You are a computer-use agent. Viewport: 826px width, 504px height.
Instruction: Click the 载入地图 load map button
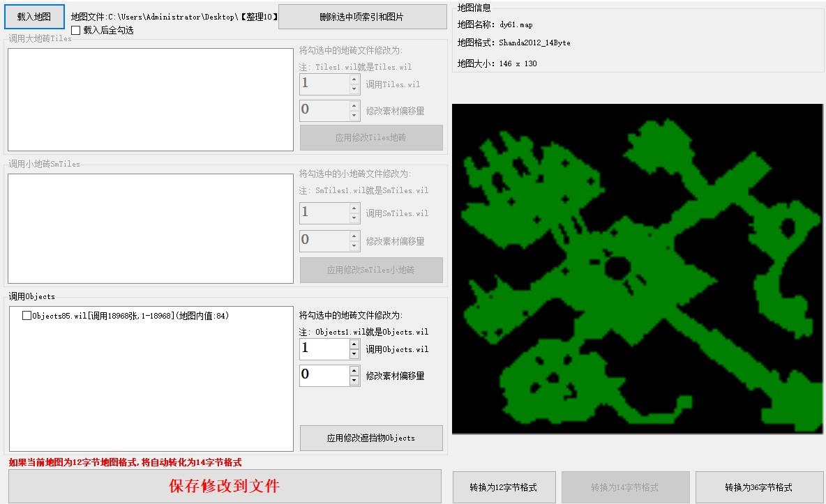[34, 17]
